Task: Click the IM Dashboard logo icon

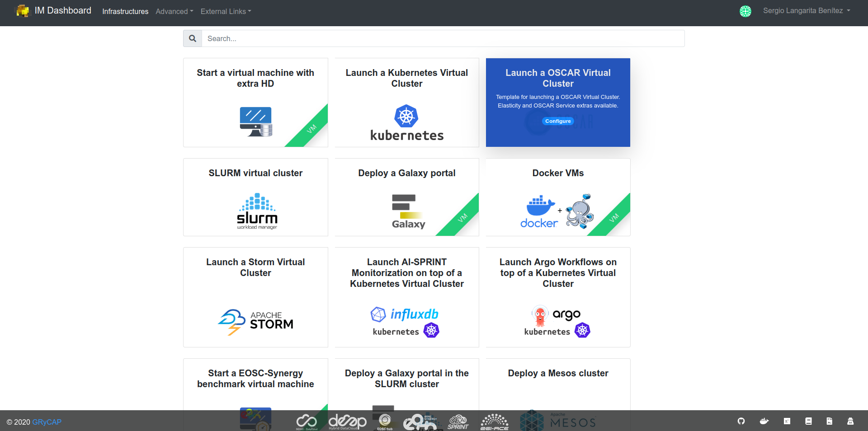Action: pos(23,11)
